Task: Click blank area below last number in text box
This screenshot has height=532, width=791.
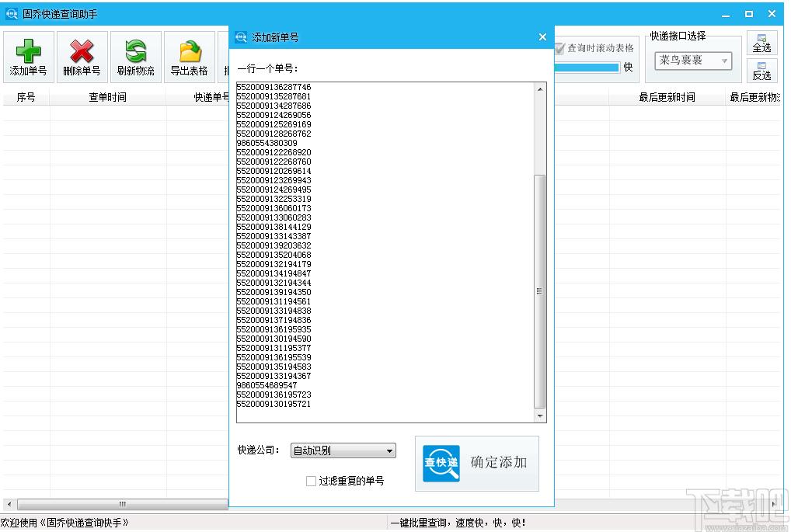Action: point(385,415)
